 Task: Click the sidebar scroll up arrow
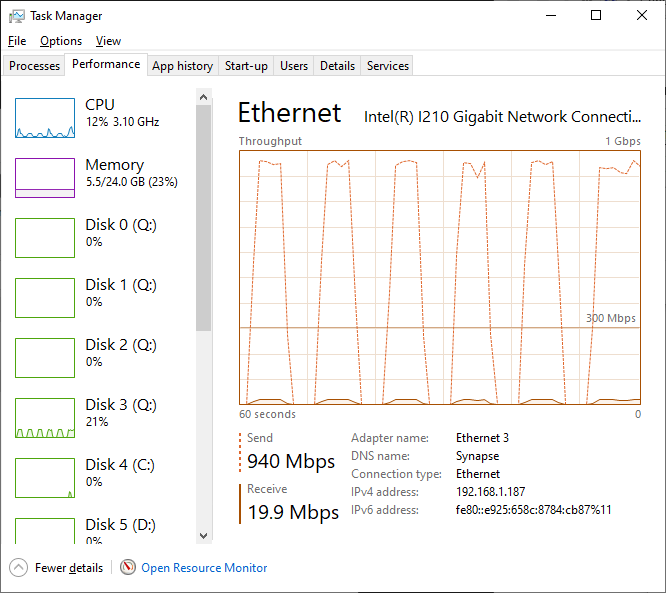pos(203,97)
